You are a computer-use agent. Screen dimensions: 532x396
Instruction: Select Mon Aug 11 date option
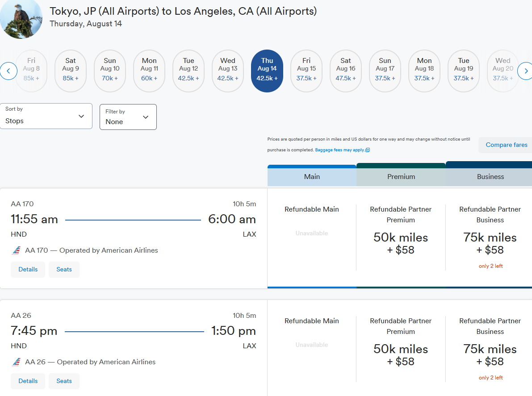(149, 71)
